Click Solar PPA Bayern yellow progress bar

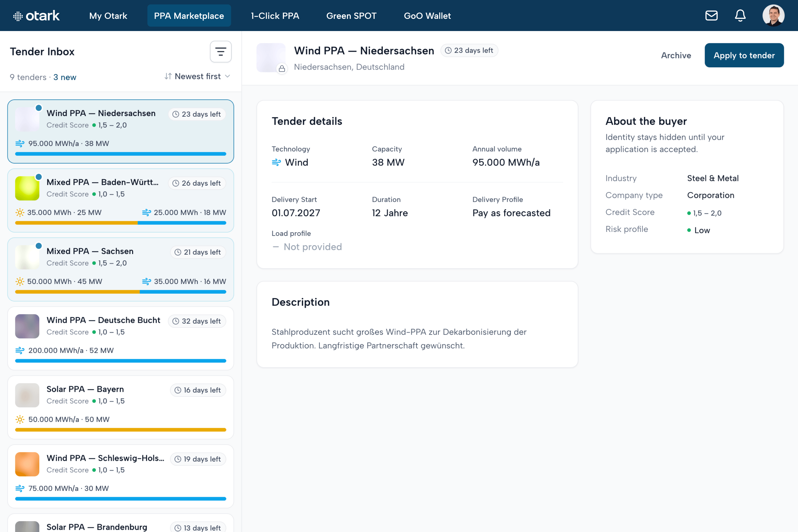click(121, 430)
